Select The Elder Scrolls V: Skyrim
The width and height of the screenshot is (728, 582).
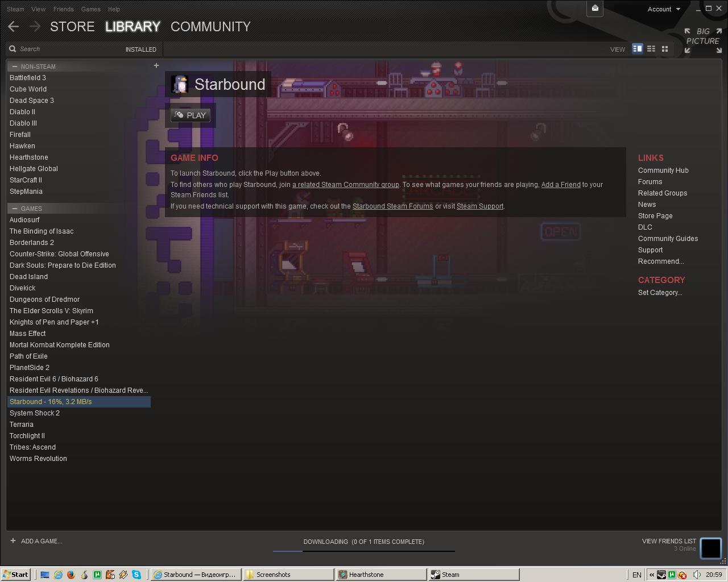[x=79, y=311]
